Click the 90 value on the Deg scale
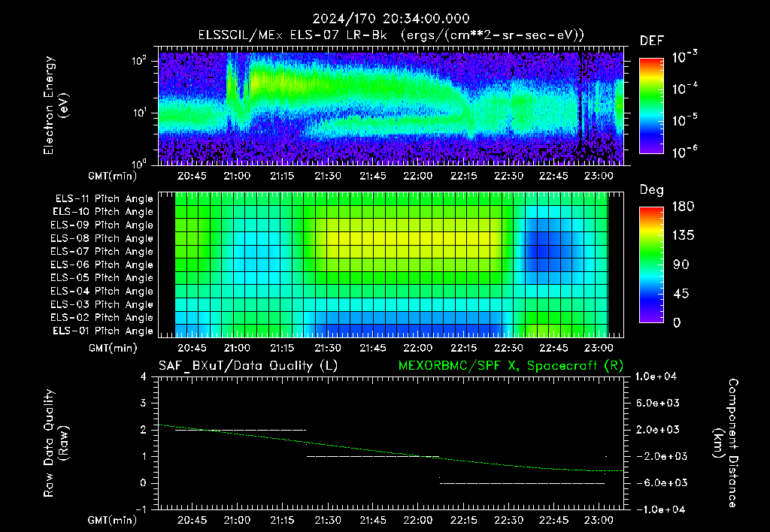Screen dimensions: 770x532 [681, 264]
